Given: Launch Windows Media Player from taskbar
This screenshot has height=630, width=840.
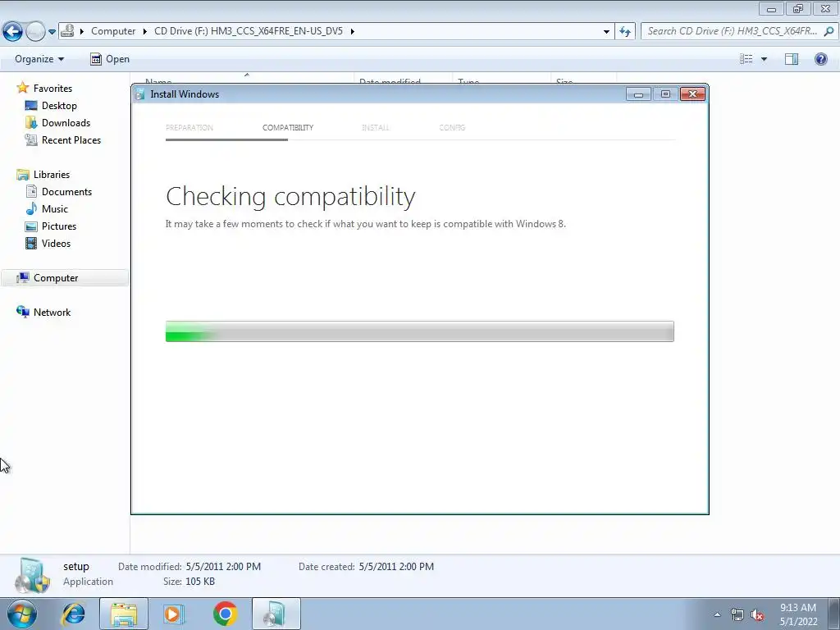Looking at the screenshot, I should pos(174,614).
